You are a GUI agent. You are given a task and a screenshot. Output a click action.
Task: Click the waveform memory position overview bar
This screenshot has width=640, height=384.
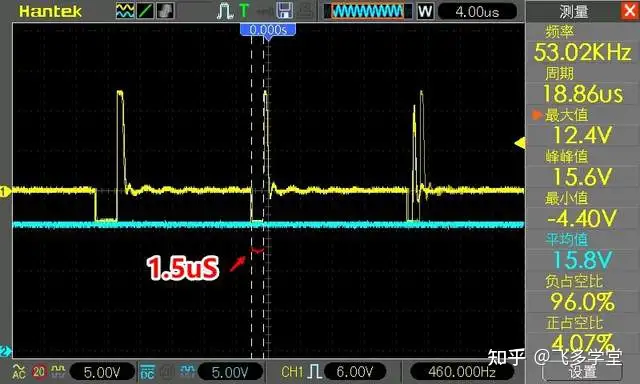(x=368, y=11)
